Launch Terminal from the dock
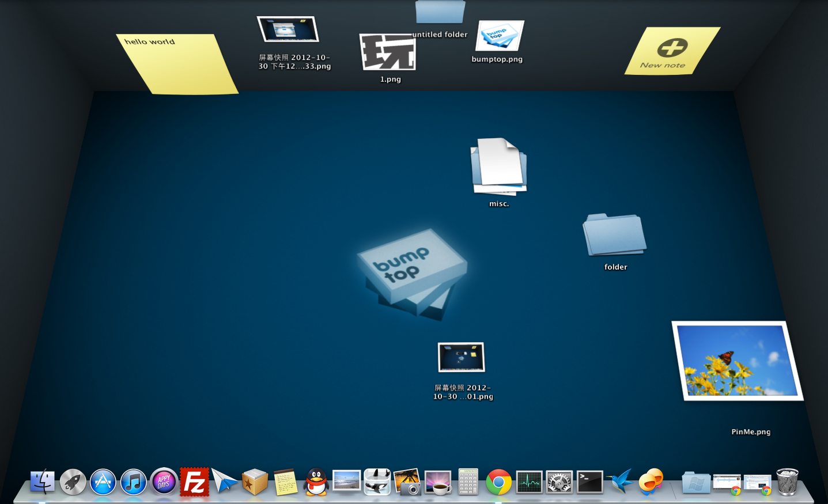This screenshot has height=504, width=828. point(590,482)
